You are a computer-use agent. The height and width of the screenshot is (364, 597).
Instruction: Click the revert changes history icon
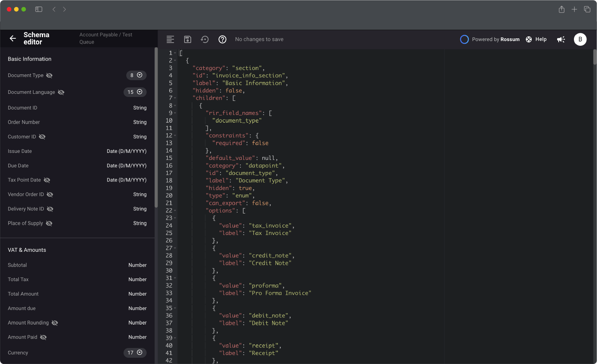coord(204,39)
